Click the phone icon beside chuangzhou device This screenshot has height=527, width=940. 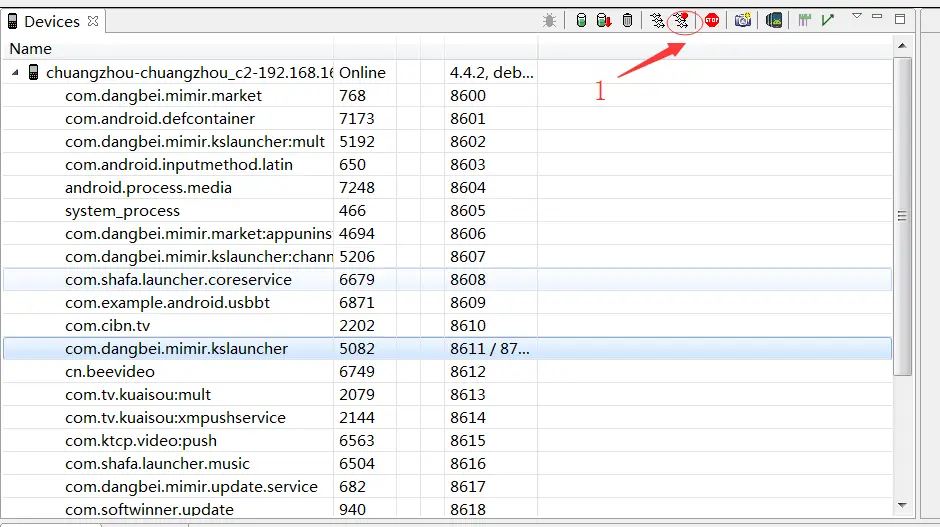34,73
